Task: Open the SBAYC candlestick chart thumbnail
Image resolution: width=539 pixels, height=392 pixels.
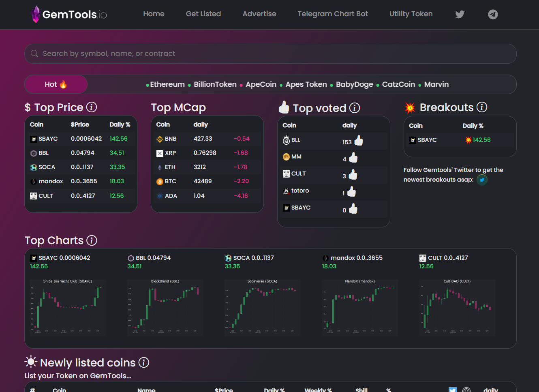Action: (x=68, y=307)
